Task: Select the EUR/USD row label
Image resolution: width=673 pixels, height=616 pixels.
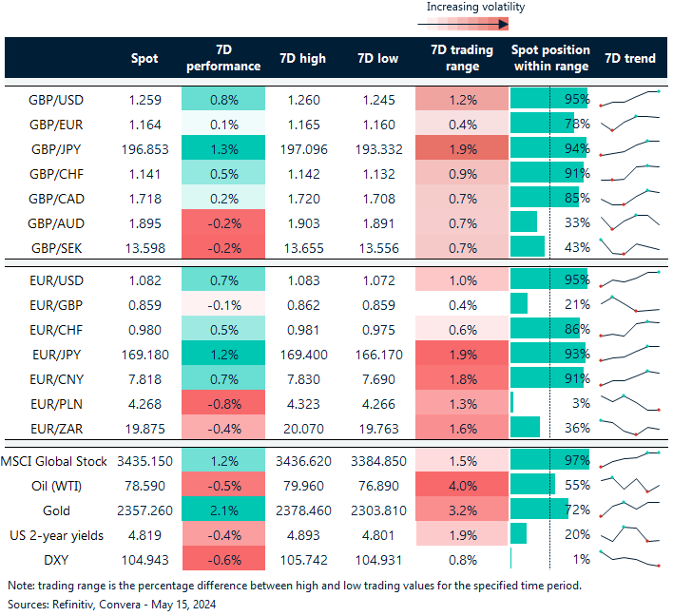Action: (54, 280)
